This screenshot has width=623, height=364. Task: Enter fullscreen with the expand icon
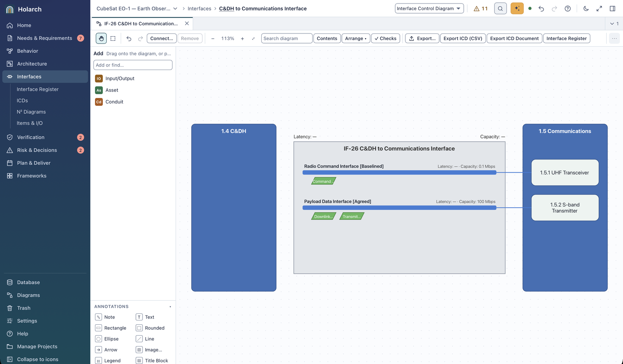click(599, 9)
